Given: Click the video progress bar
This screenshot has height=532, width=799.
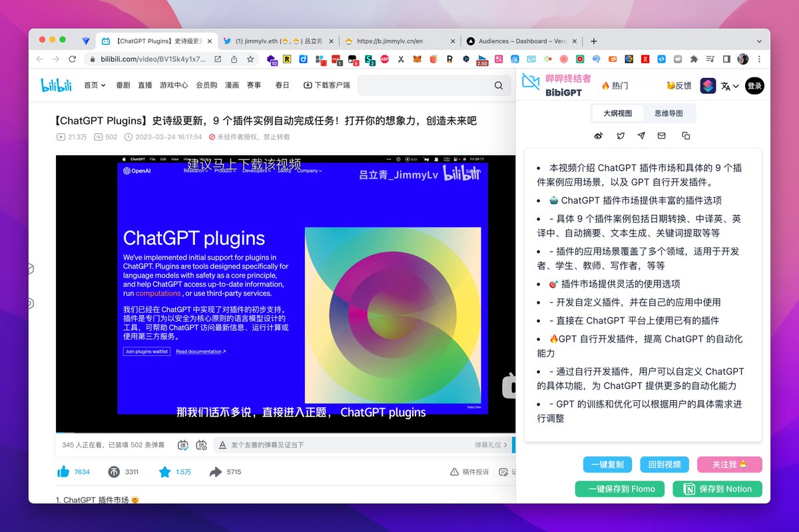Looking at the screenshot, I should [x=286, y=433].
